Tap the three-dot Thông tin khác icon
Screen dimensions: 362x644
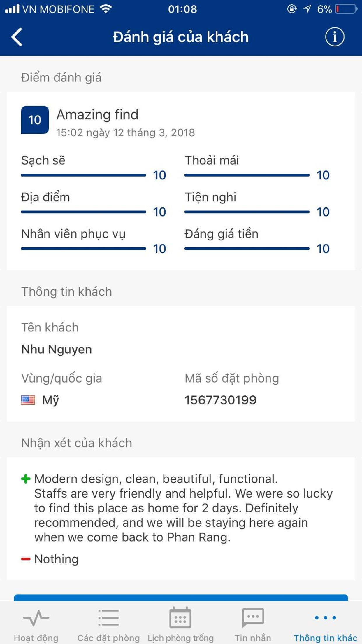click(326, 617)
